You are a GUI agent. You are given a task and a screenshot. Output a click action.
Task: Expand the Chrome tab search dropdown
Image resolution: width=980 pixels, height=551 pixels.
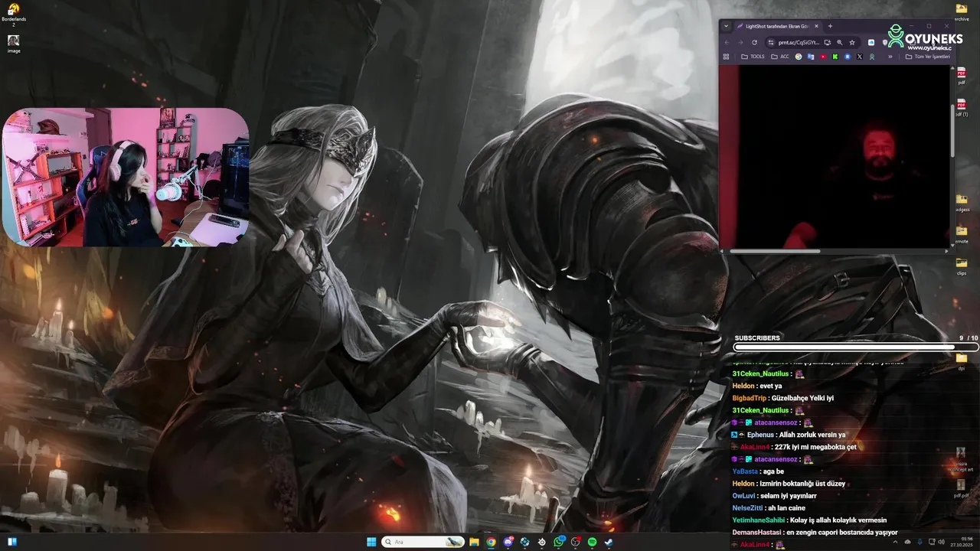[726, 26]
